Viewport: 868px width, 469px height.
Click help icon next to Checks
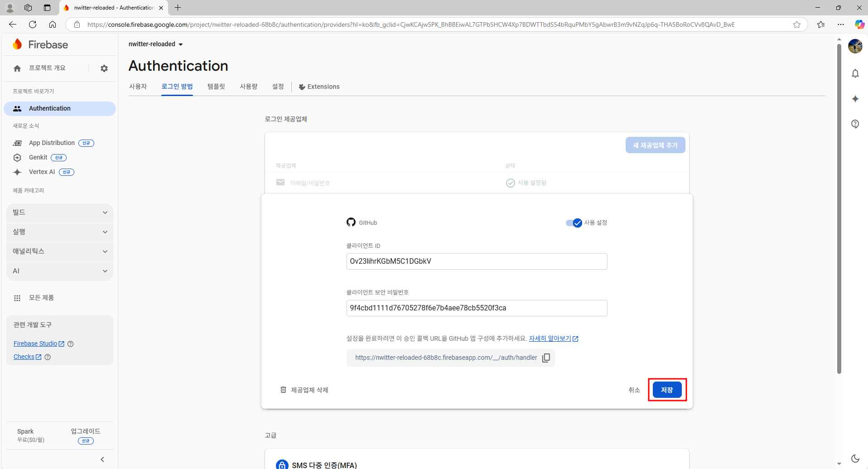pyautogui.click(x=48, y=357)
